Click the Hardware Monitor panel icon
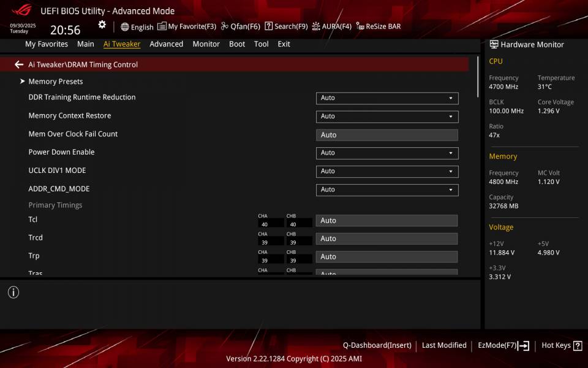This screenshot has width=588, height=368. coord(494,44)
